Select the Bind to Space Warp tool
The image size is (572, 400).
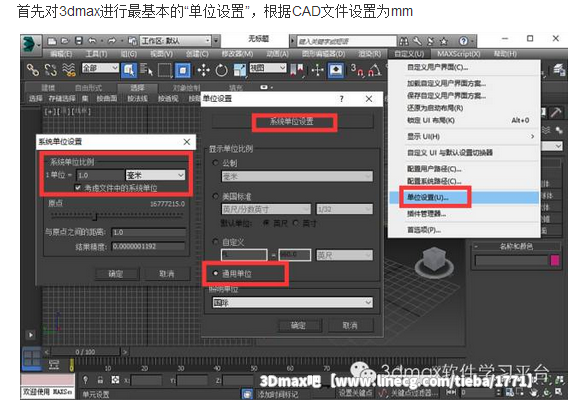(69, 70)
